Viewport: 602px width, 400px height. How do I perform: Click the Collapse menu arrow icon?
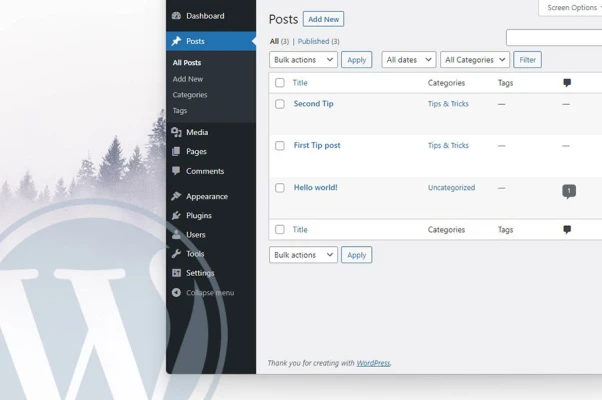coord(176,293)
